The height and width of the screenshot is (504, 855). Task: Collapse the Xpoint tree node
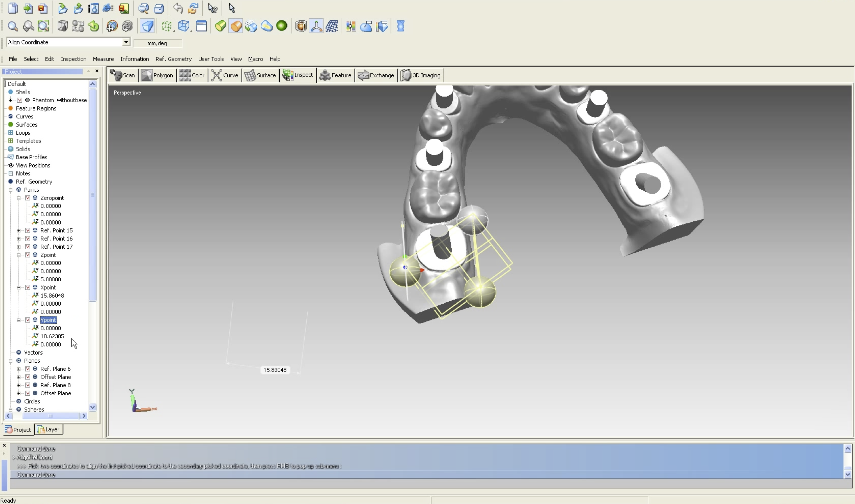pyautogui.click(x=19, y=287)
